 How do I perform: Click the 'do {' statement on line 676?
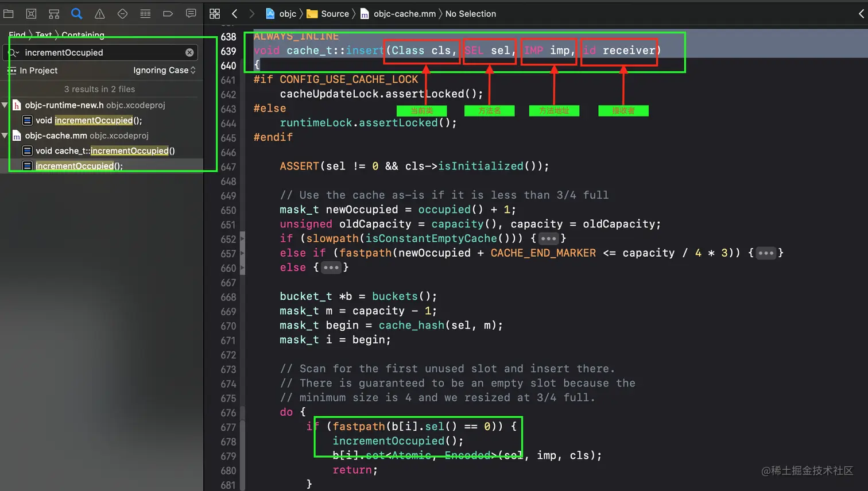click(x=293, y=412)
